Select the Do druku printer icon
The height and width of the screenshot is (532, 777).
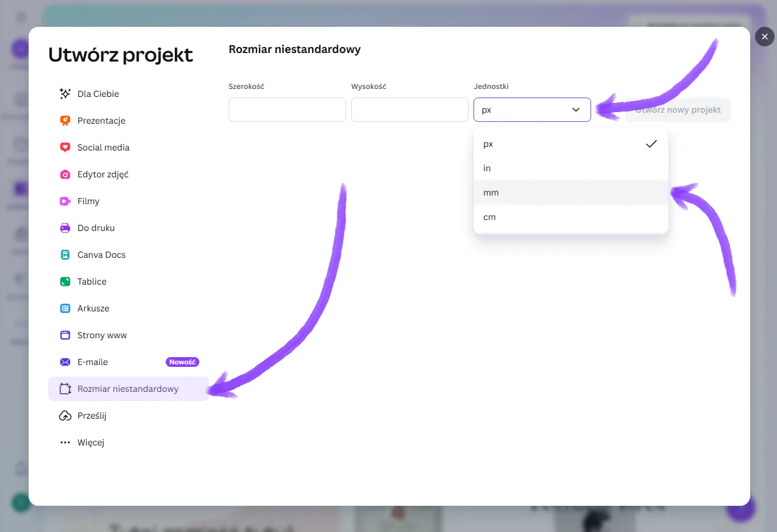coord(65,228)
